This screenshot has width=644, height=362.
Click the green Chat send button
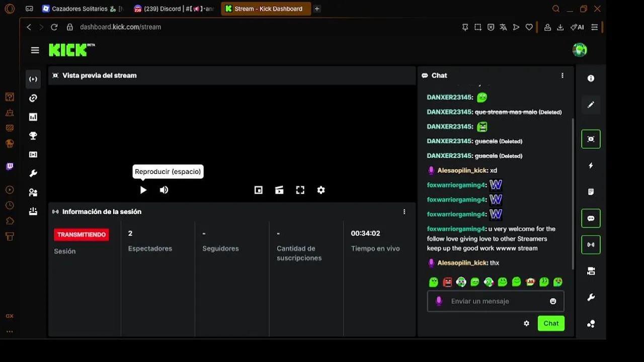551,323
